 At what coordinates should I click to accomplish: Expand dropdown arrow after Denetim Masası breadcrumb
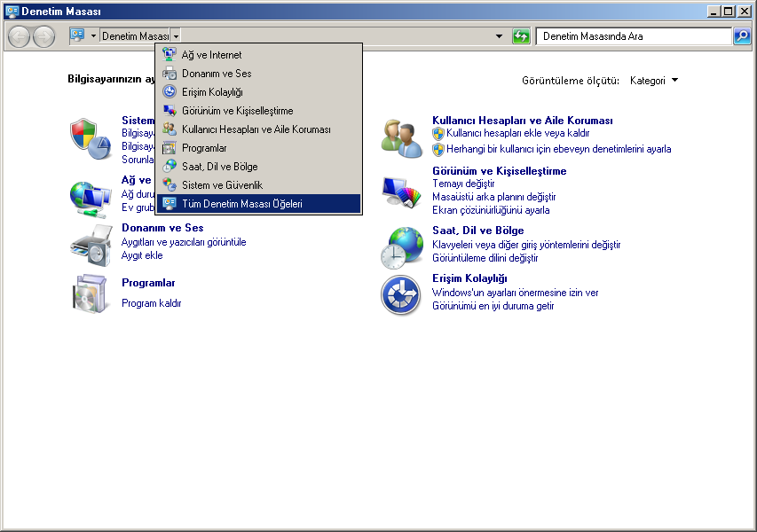[x=177, y=36]
